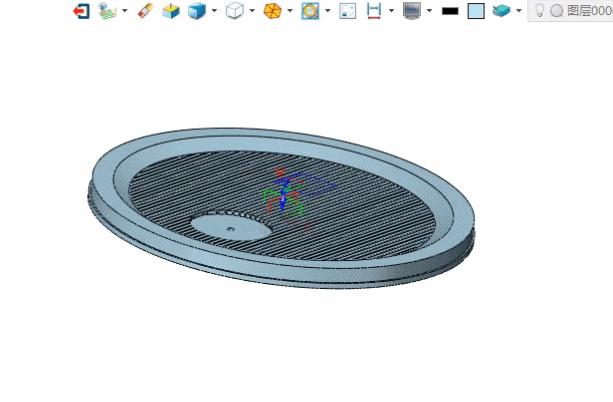The image size is (613, 402).
Task: Open the 图层000 layer selector
Action: coord(590,11)
